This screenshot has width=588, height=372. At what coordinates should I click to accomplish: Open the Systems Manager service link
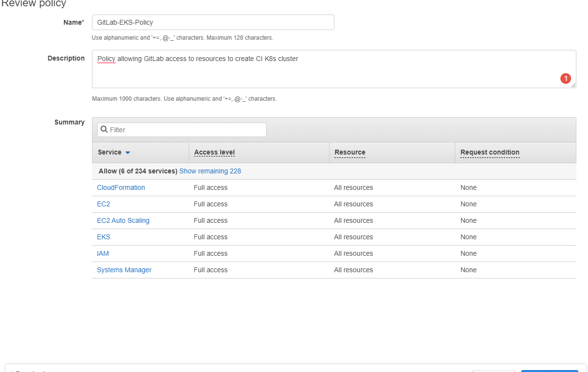(x=124, y=270)
